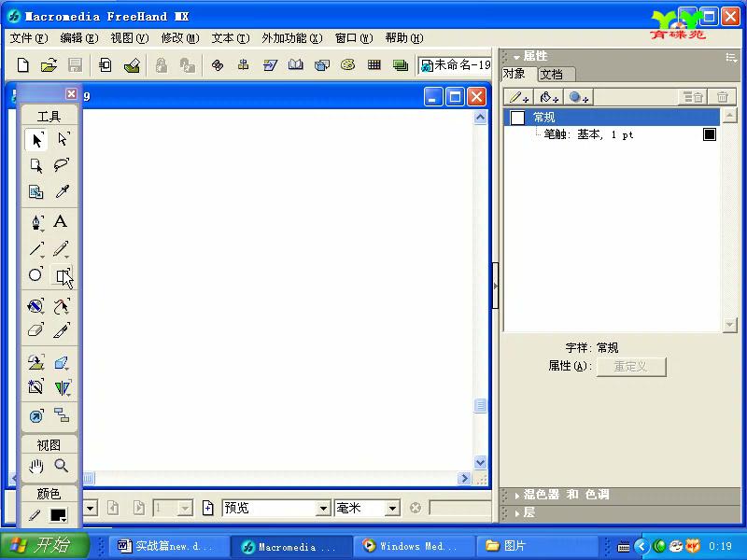Image resolution: width=747 pixels, height=560 pixels.
Task: Open the Library book icon in the toolbar
Action: click(x=295, y=64)
